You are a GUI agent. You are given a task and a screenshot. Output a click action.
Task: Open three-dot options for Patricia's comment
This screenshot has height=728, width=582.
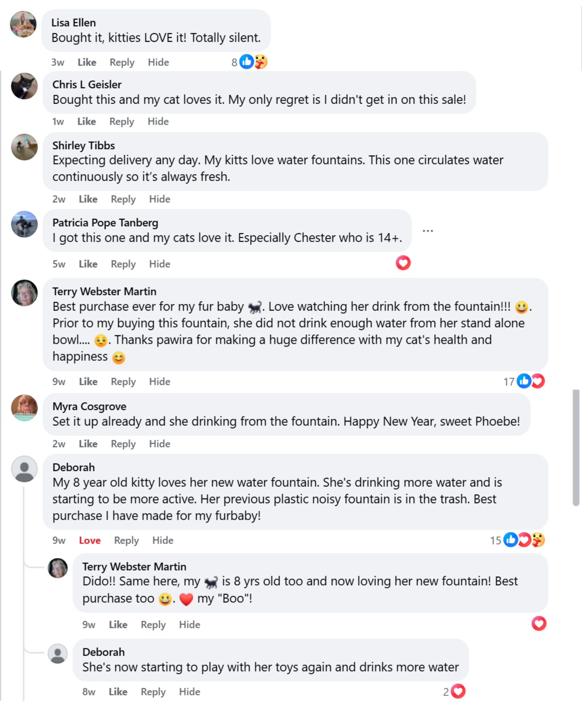click(428, 231)
